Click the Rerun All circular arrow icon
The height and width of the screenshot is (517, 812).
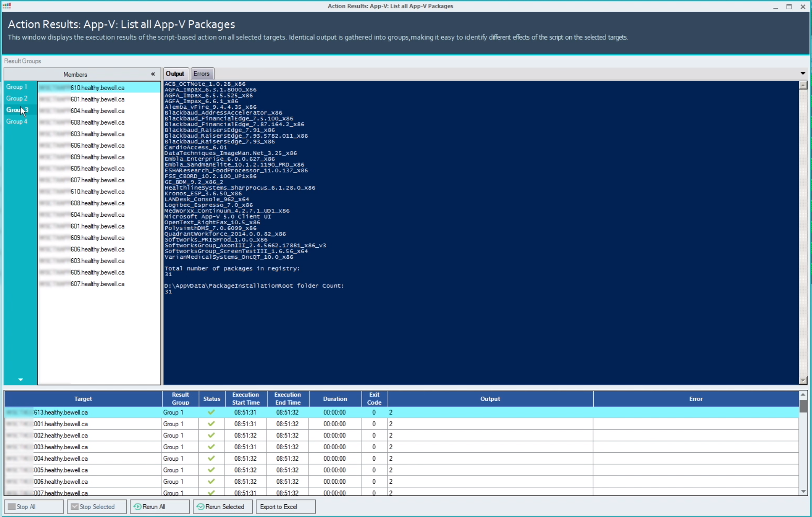(137, 507)
